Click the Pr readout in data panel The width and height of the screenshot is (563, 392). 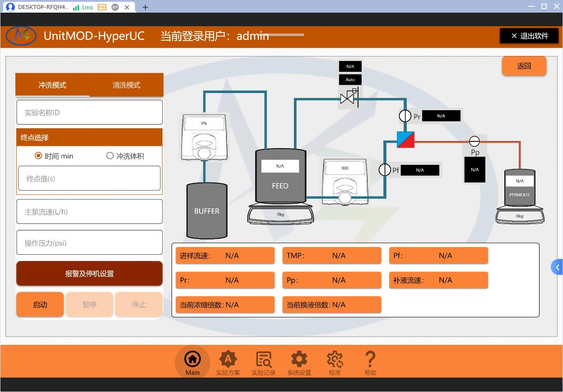(225, 280)
